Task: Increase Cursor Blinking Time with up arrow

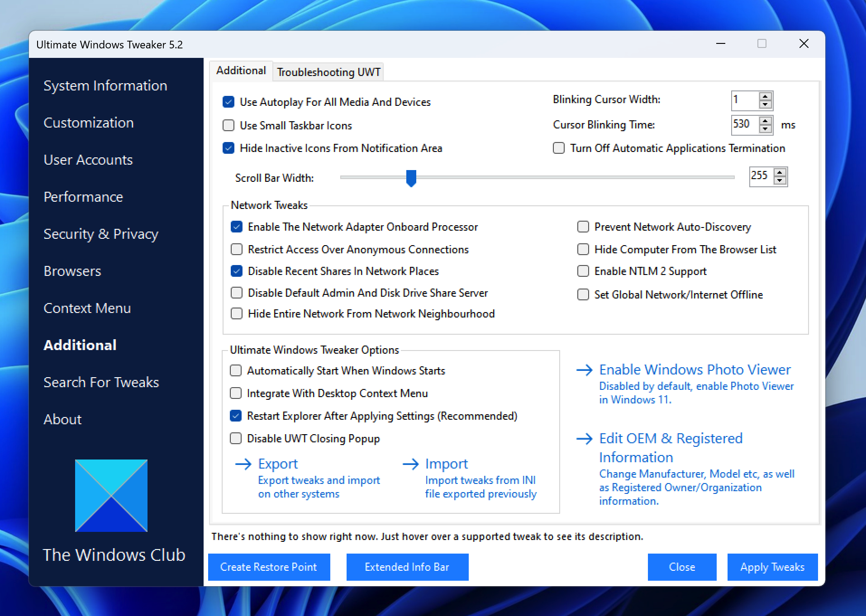Action: (x=765, y=121)
